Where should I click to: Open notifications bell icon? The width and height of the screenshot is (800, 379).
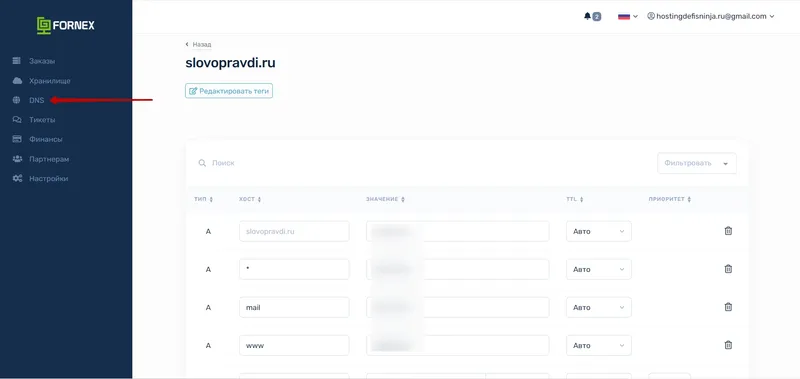tap(587, 16)
